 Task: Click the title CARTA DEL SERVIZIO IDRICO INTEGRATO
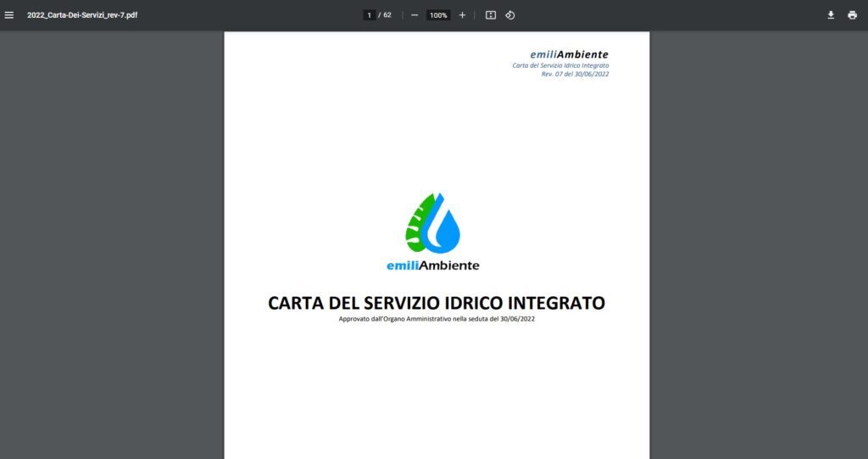[437, 303]
